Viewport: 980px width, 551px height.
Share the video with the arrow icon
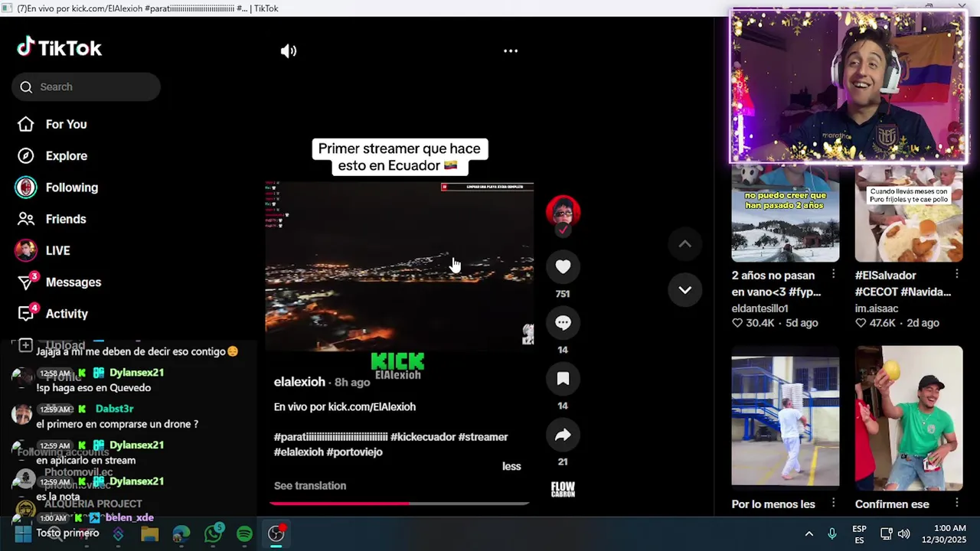[x=563, y=435]
